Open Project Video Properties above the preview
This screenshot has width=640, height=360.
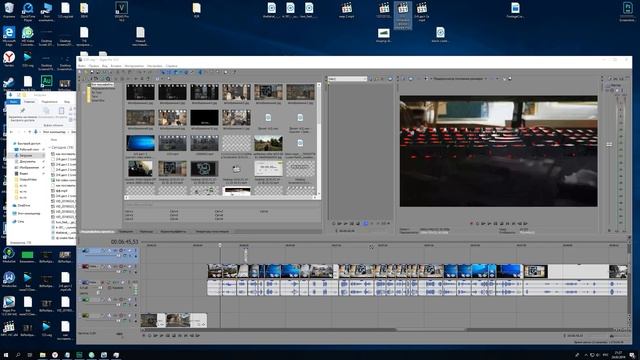[x=403, y=78]
